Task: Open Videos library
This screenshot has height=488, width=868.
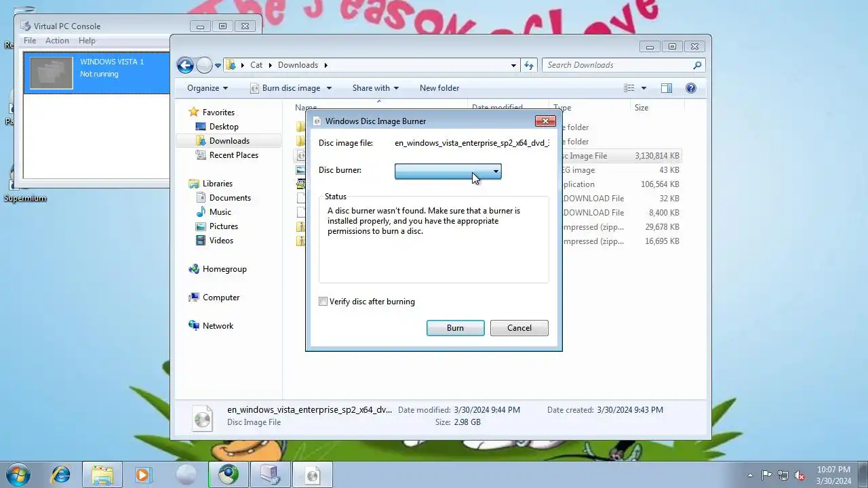Action: point(221,241)
